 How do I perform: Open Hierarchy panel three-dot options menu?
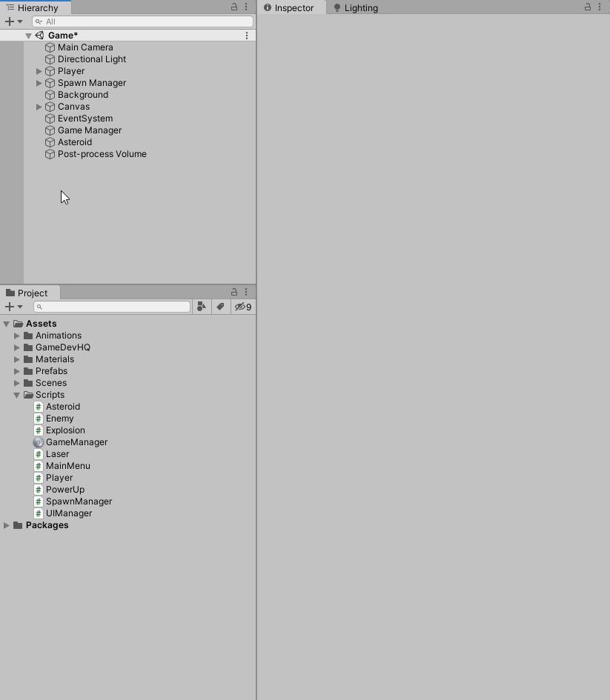point(246,7)
